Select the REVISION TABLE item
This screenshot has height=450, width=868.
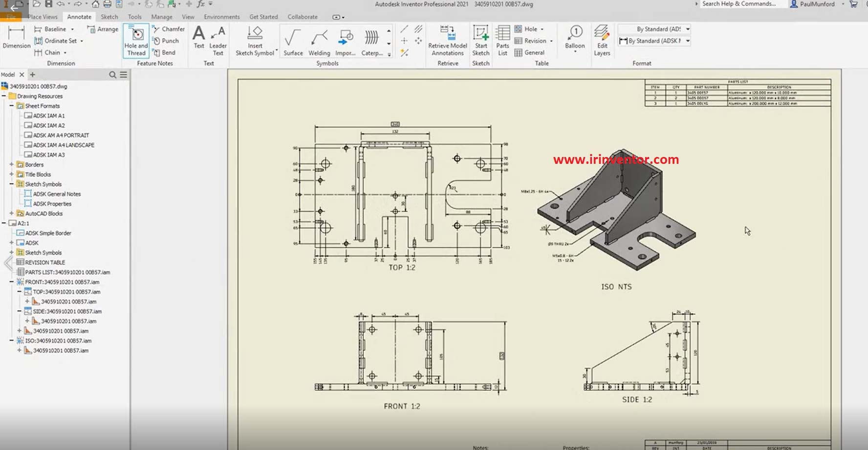click(x=45, y=262)
